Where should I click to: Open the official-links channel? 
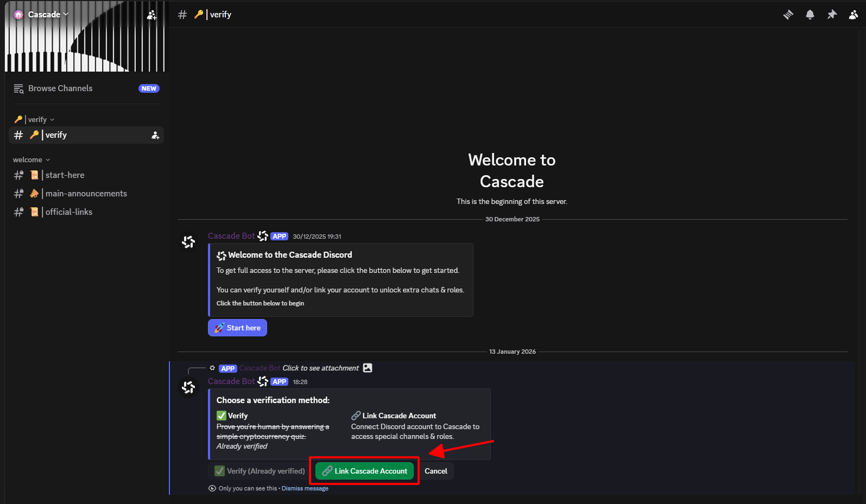point(68,212)
